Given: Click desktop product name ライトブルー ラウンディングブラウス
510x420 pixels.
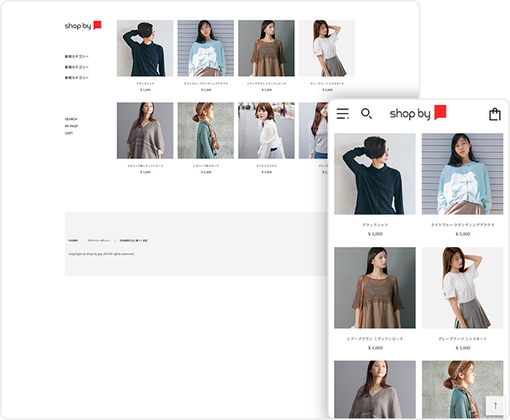Looking at the screenshot, I should point(206,83).
